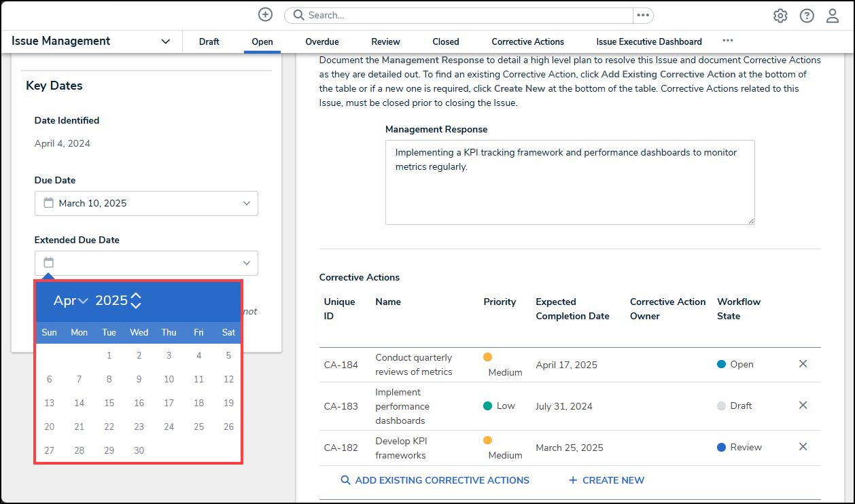Expand the Issue Management application dropdown
855x504 pixels.
(x=165, y=41)
